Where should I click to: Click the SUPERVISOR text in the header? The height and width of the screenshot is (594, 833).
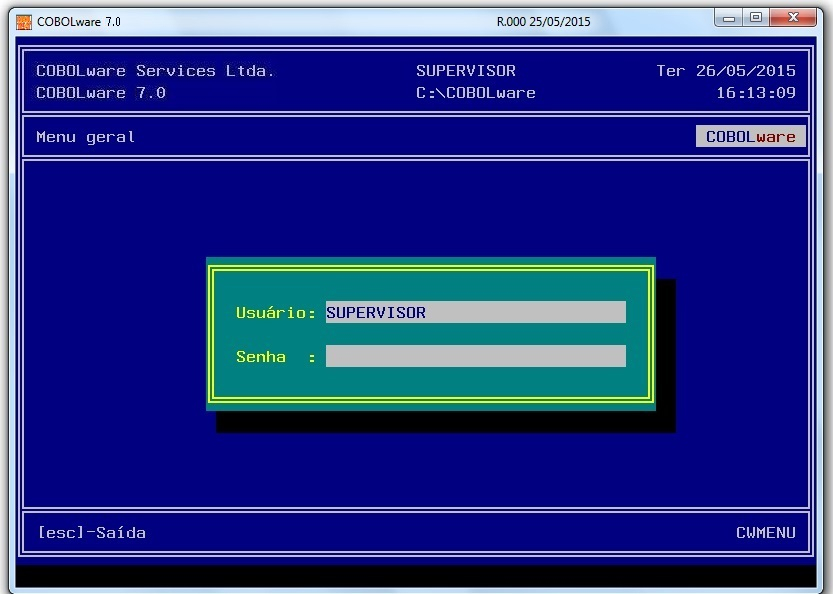[466, 71]
